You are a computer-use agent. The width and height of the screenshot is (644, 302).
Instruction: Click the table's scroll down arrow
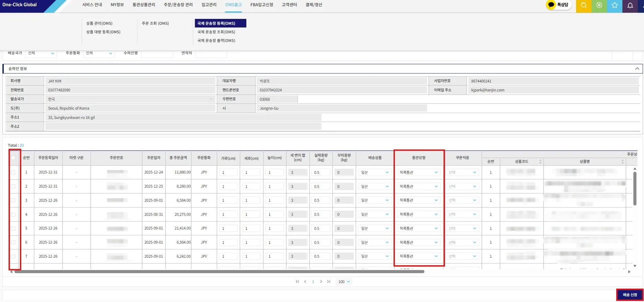click(635, 266)
